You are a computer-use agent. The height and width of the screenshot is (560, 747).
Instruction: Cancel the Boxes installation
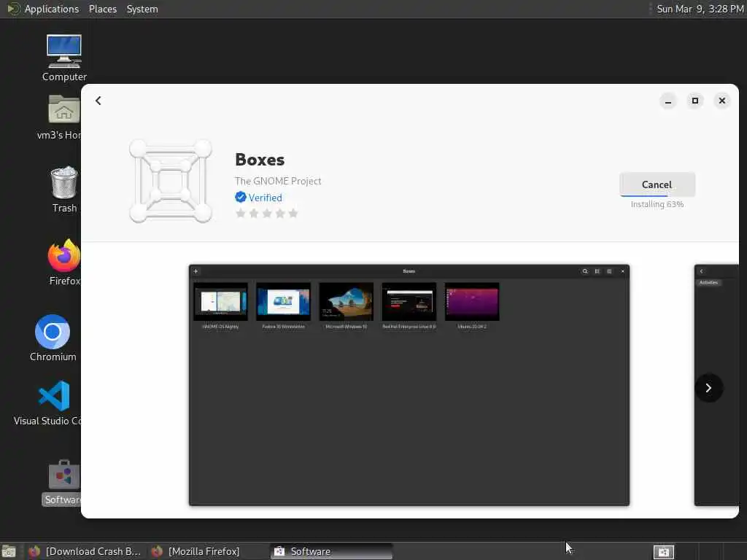click(x=657, y=184)
